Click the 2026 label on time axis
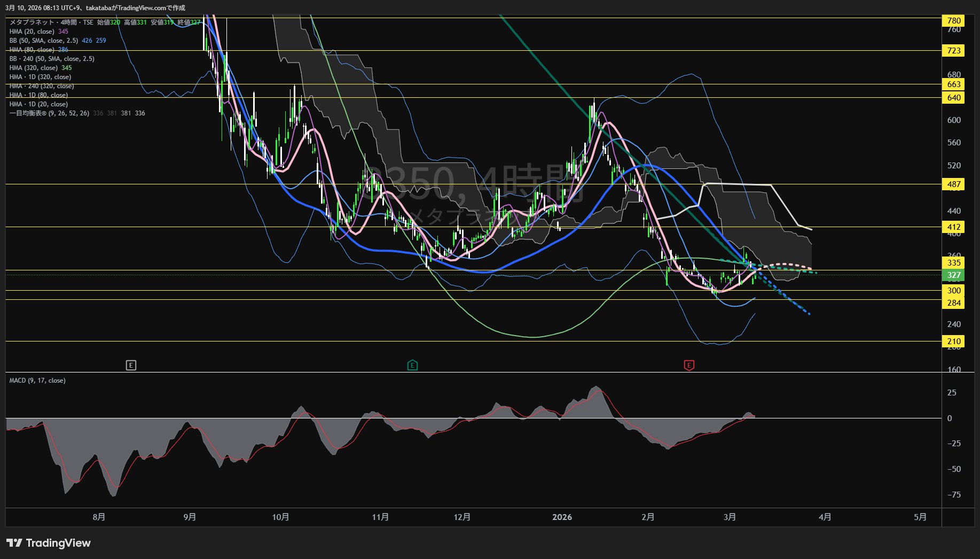Image resolution: width=980 pixels, height=559 pixels. 562,517
